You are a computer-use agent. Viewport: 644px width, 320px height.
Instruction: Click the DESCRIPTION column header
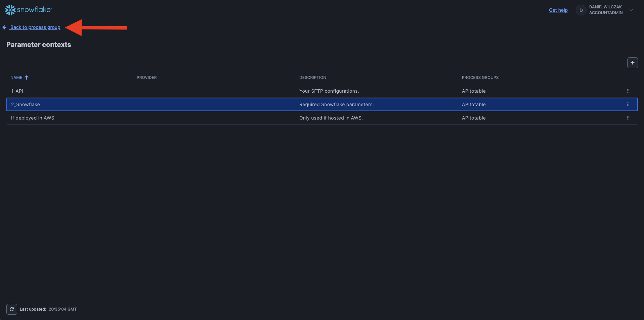point(312,78)
